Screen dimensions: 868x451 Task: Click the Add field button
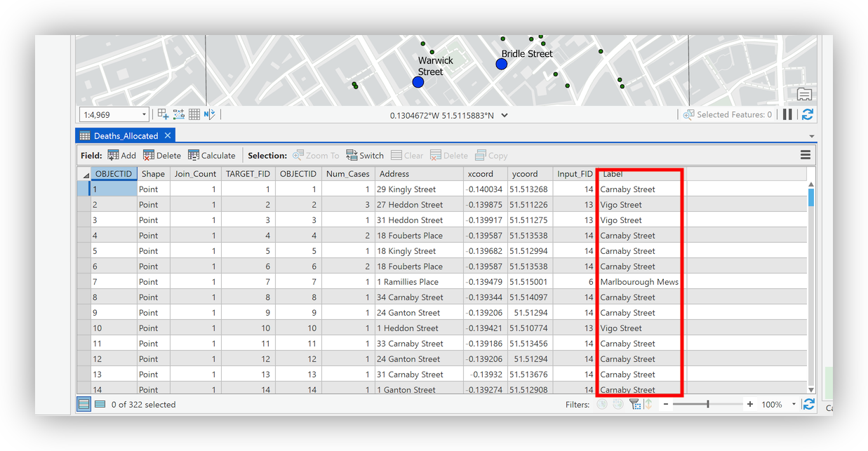121,156
